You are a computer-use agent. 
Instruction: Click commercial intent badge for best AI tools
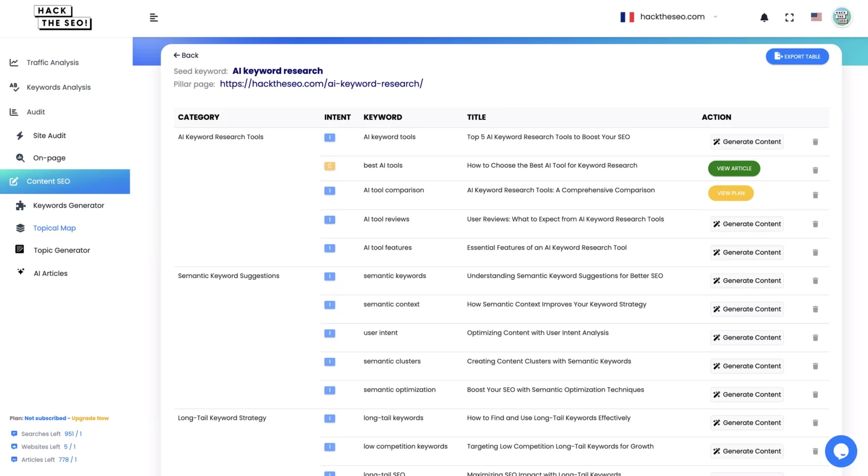pos(329,166)
